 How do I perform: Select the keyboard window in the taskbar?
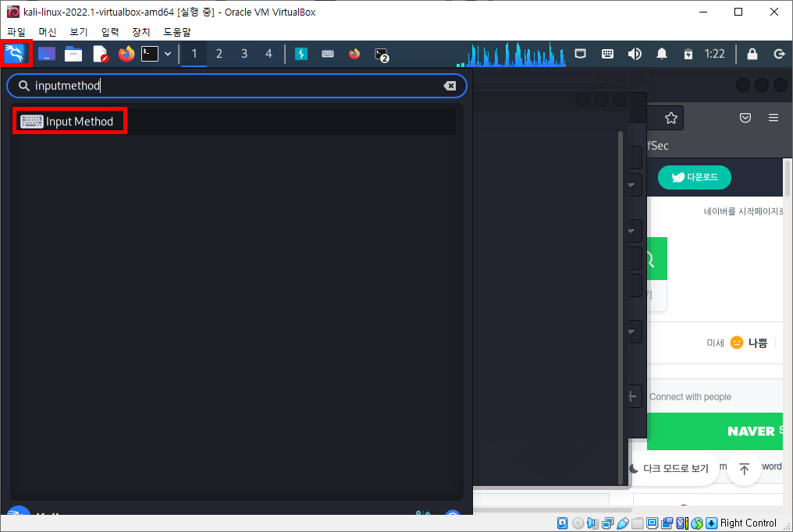[328, 54]
